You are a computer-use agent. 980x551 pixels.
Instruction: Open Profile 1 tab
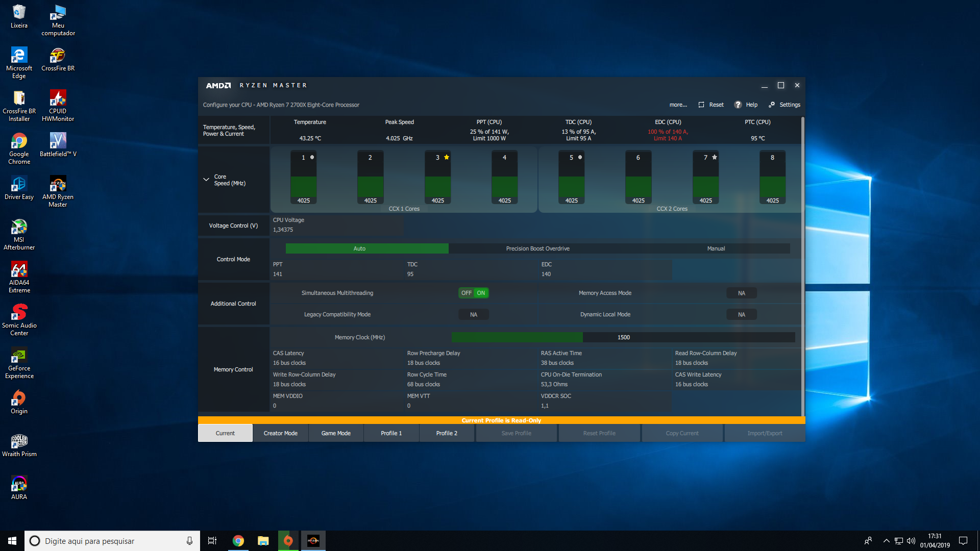(x=391, y=433)
